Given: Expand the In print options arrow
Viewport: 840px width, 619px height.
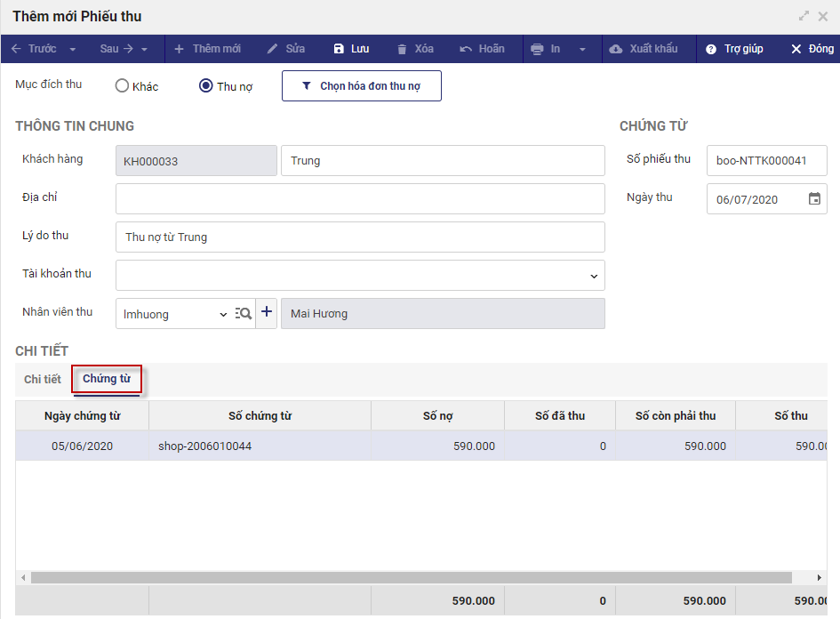Looking at the screenshot, I should point(582,49).
